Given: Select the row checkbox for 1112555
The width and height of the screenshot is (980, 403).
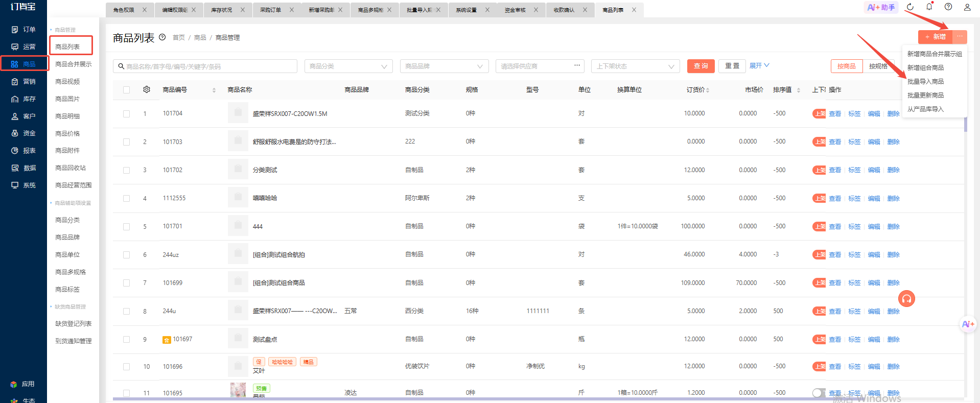Looking at the screenshot, I should pyautogui.click(x=126, y=198).
